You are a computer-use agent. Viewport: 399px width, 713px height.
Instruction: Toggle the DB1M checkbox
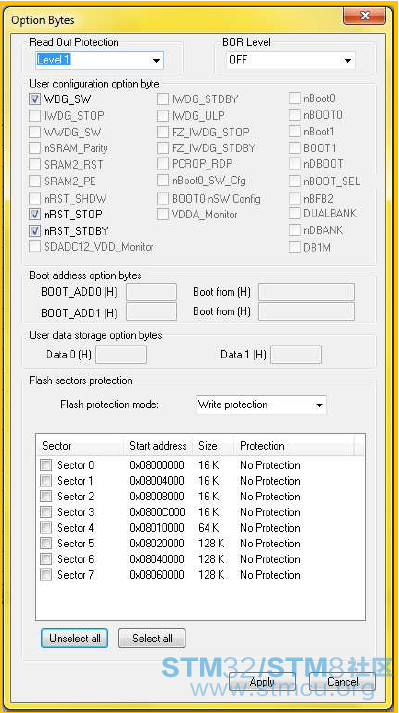[294, 247]
